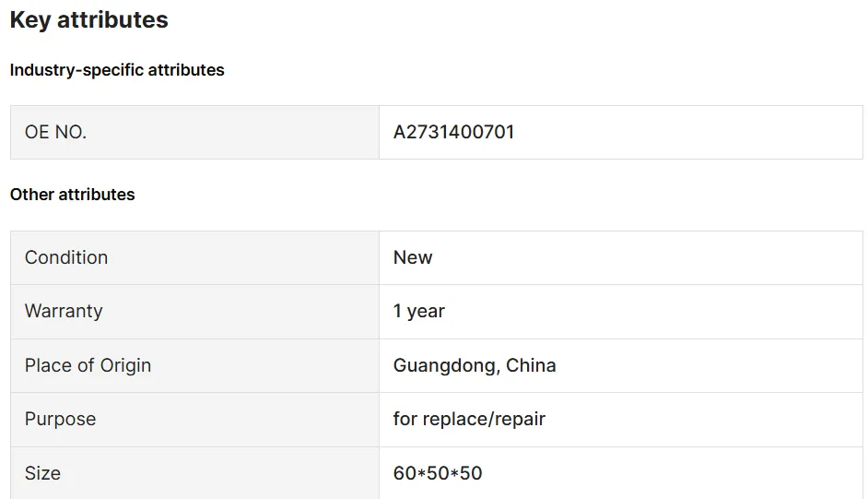Select the word 'Guangdong' in the origin value
This screenshot has width=868, height=499.
click(444, 365)
